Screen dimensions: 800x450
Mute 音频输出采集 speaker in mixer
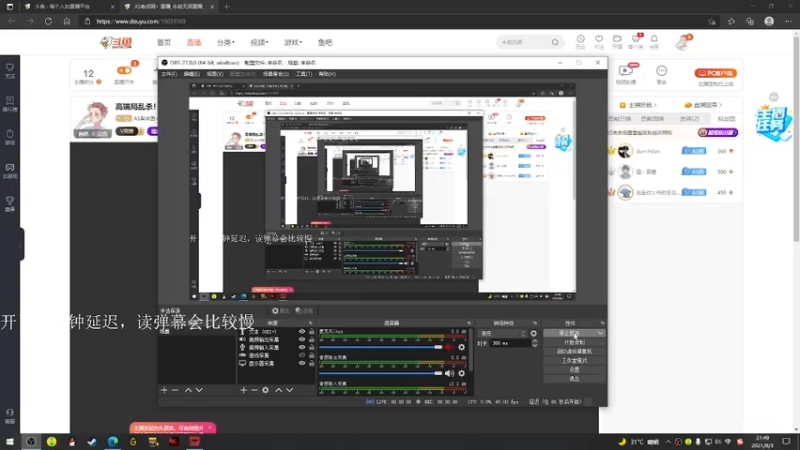pyautogui.click(x=449, y=373)
